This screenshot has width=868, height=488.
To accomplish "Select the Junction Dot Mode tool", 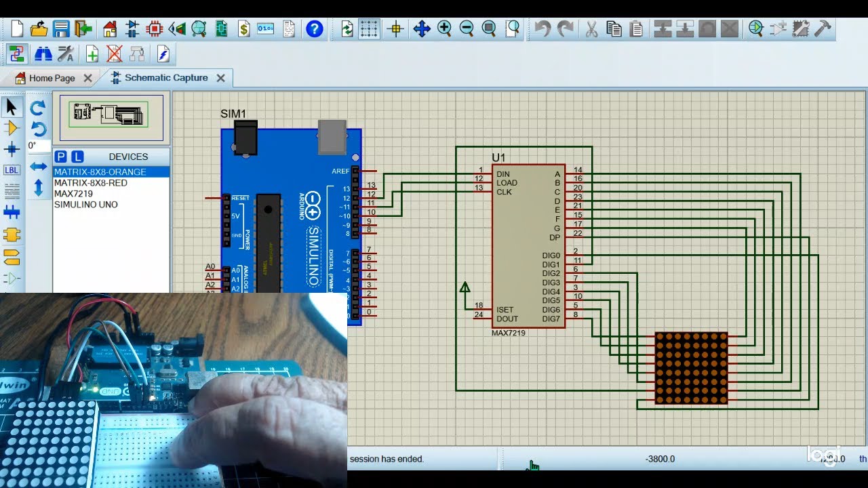I will pos(12,149).
